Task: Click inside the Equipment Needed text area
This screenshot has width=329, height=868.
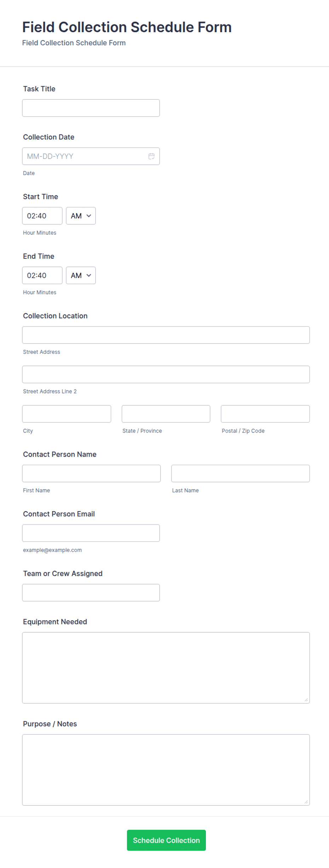Action: [x=166, y=668]
